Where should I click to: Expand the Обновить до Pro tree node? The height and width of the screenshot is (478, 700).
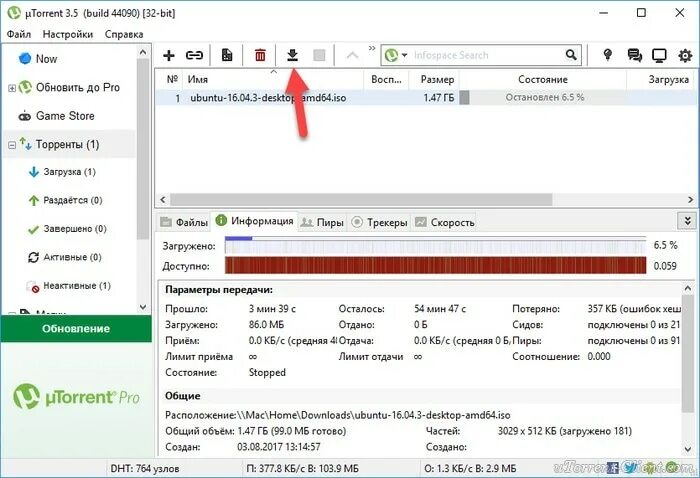coord(12,88)
